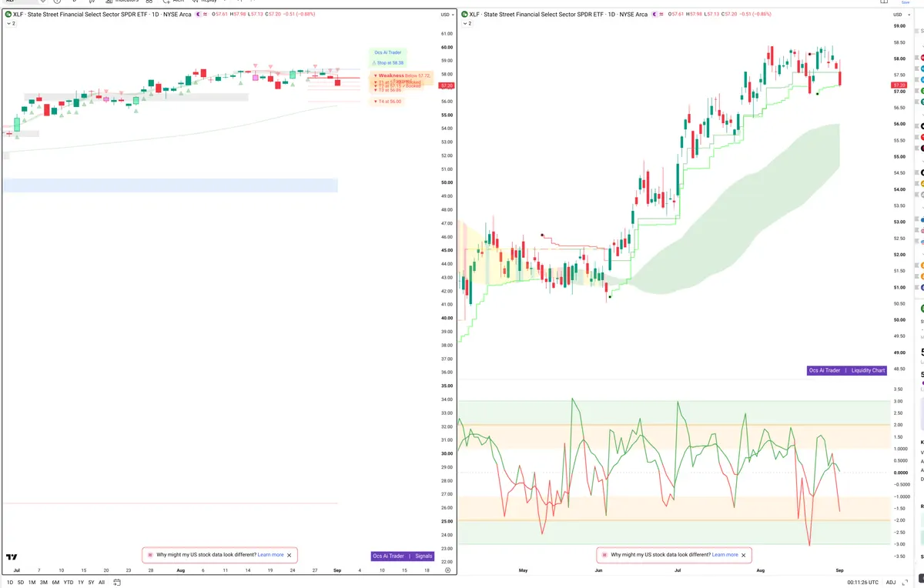Viewport: 924px width, 588px height.
Task: Click Save in the top right corner
Action: point(906,2)
